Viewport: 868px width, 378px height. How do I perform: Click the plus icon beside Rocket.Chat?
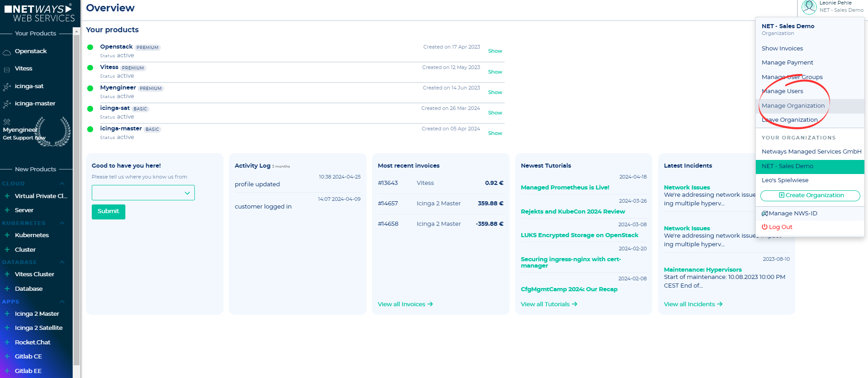(7, 342)
